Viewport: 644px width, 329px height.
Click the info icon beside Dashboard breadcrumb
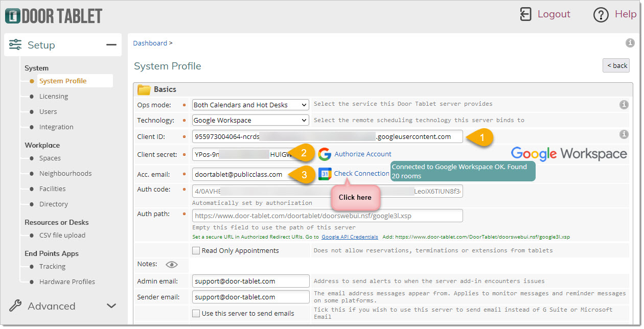630,43
